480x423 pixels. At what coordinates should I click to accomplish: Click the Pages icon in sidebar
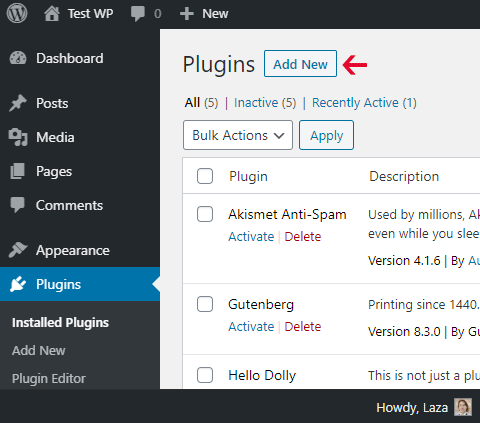pos(18,171)
